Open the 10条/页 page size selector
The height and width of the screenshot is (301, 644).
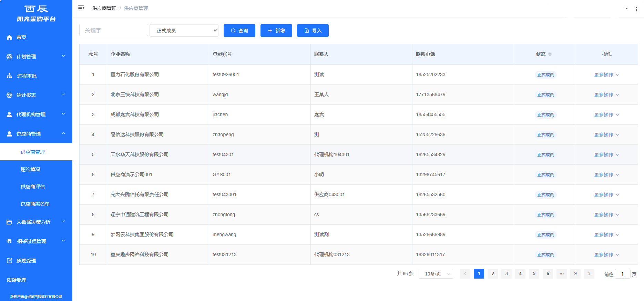click(436, 274)
